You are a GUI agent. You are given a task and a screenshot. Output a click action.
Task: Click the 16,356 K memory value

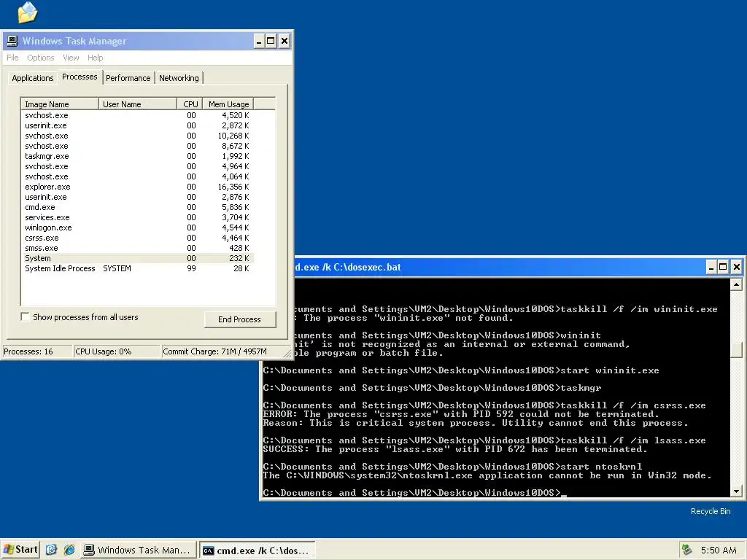point(233,187)
